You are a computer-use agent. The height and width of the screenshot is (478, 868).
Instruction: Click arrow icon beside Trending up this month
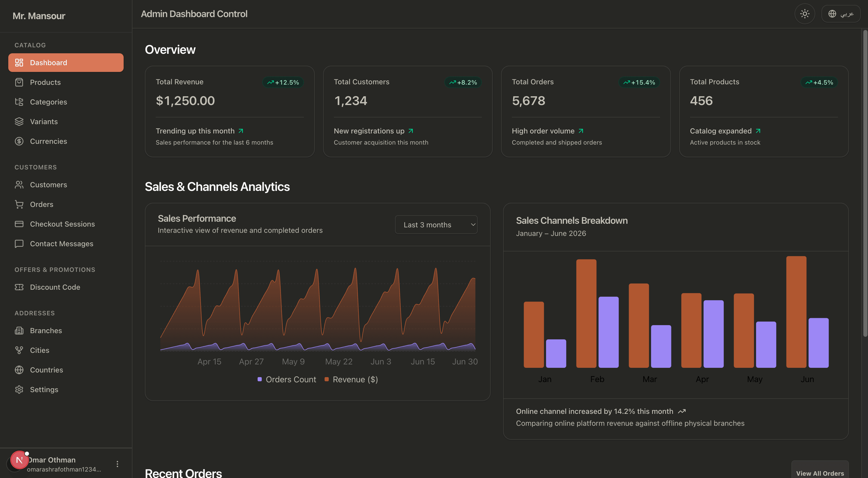pos(241,131)
